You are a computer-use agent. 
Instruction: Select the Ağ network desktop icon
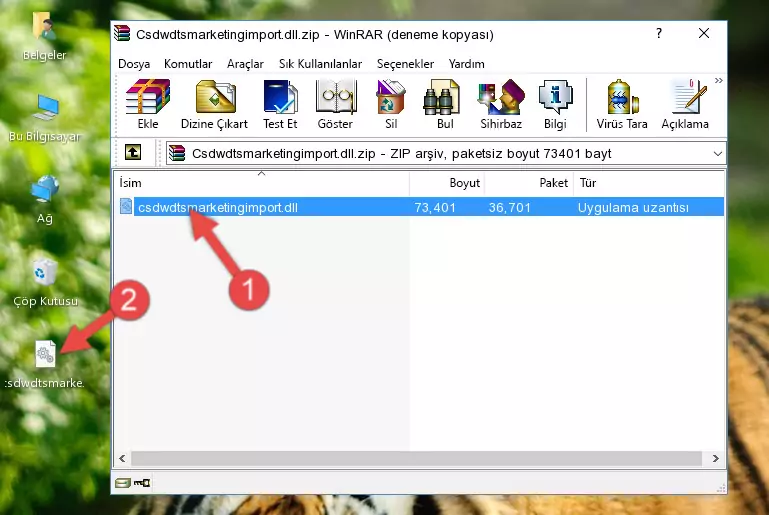(45, 200)
